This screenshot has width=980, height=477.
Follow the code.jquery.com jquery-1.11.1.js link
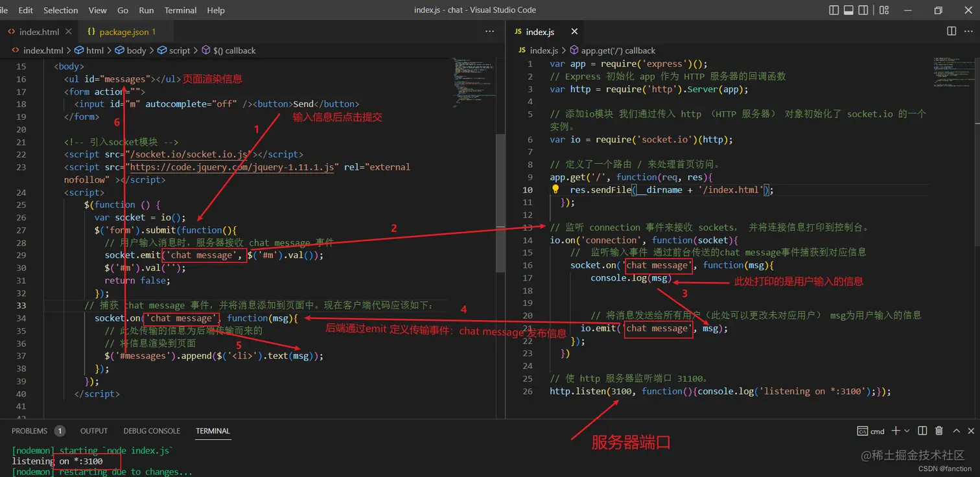pyautogui.click(x=232, y=167)
